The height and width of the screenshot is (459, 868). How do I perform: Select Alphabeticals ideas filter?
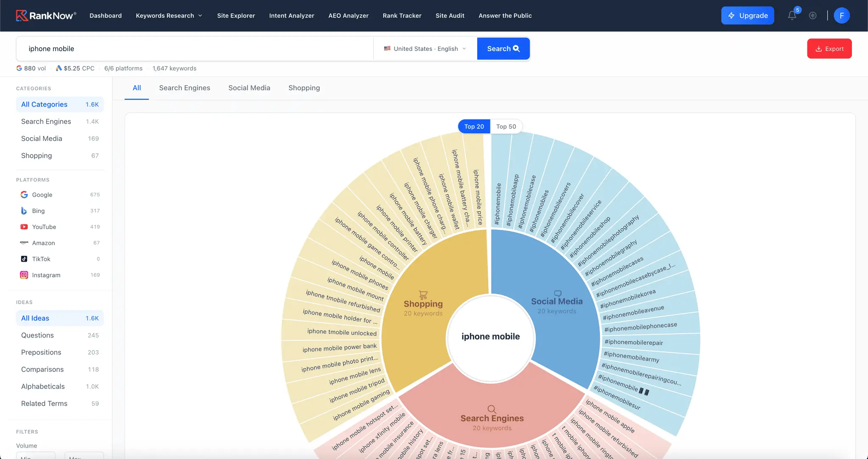click(60, 387)
